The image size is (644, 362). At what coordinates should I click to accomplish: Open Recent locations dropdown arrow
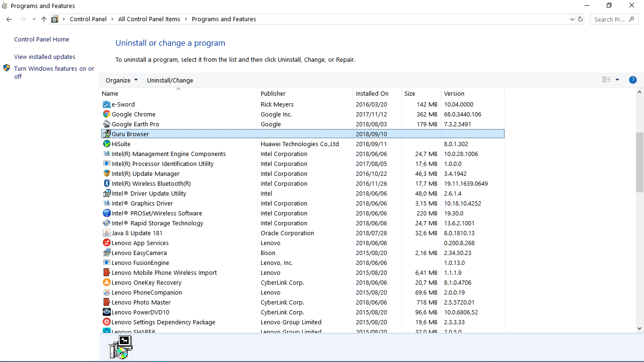click(34, 19)
